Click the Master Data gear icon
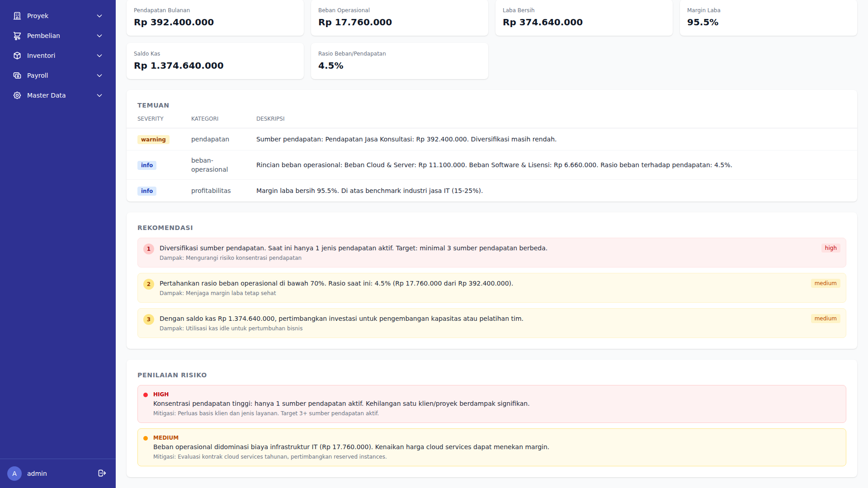 point(17,95)
